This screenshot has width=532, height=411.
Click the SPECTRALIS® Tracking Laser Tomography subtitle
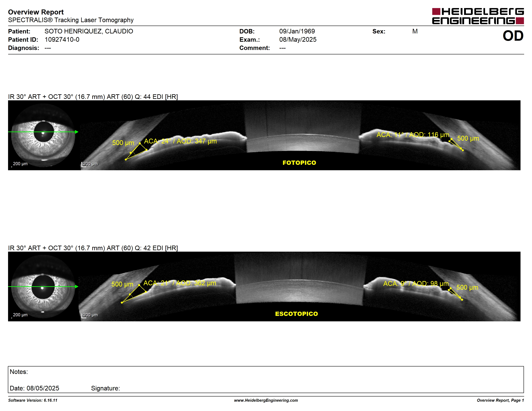tap(71, 20)
